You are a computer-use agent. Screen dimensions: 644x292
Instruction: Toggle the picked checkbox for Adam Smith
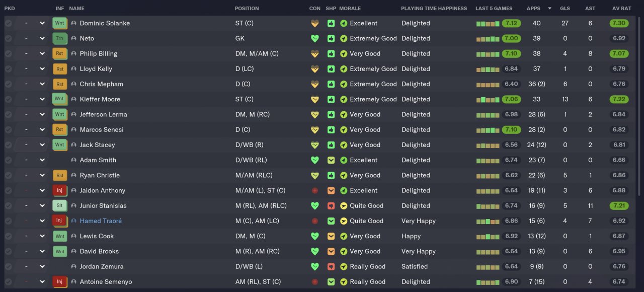[x=8, y=160]
